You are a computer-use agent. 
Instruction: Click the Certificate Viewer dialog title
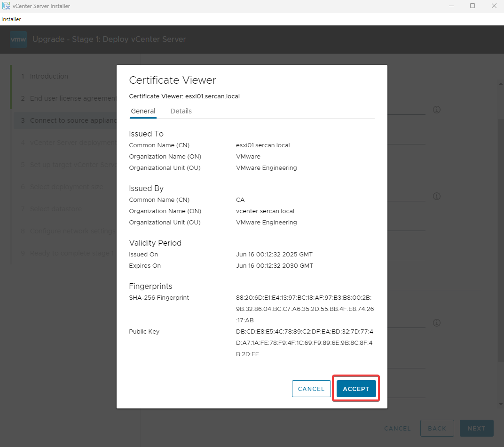173,80
